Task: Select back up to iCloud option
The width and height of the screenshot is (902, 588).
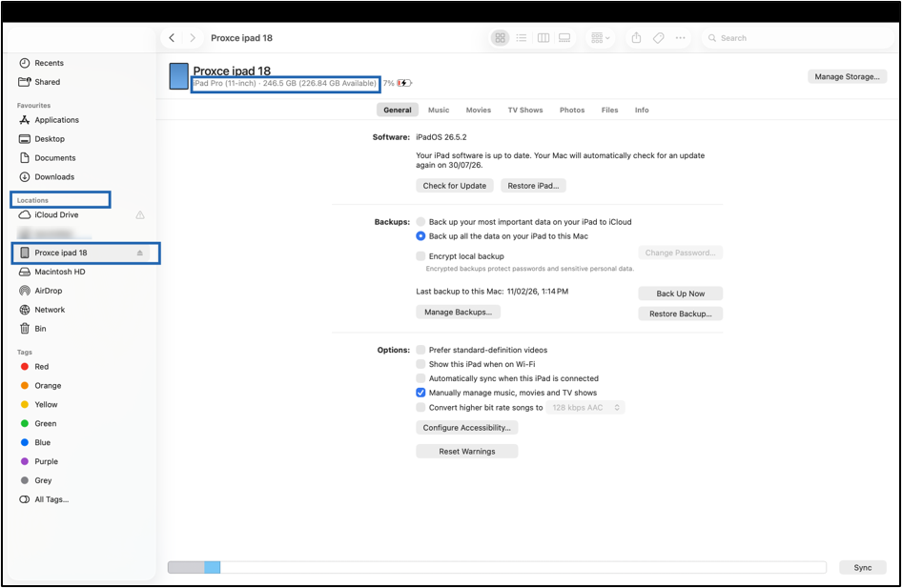Action: [x=420, y=222]
